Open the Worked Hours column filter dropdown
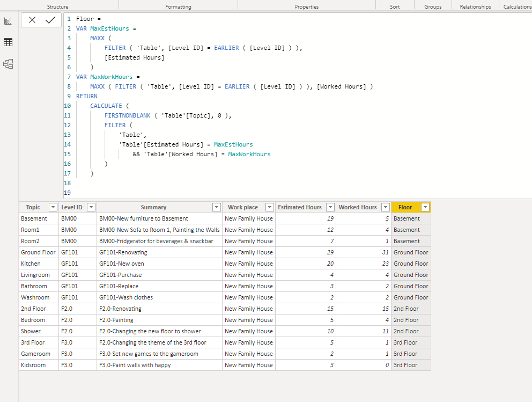This screenshot has height=402, width=532. coord(386,207)
